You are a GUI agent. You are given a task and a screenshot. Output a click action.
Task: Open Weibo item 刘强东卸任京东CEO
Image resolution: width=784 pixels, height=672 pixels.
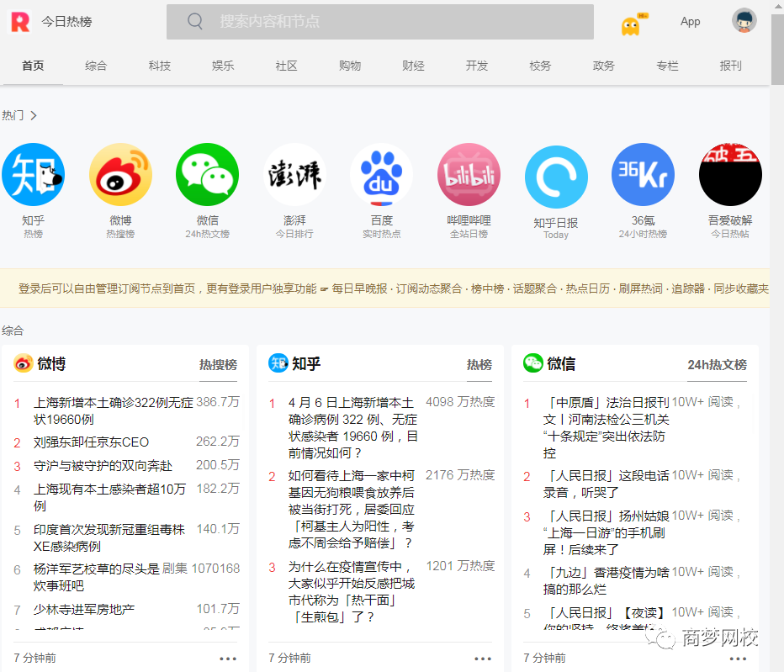click(x=91, y=442)
